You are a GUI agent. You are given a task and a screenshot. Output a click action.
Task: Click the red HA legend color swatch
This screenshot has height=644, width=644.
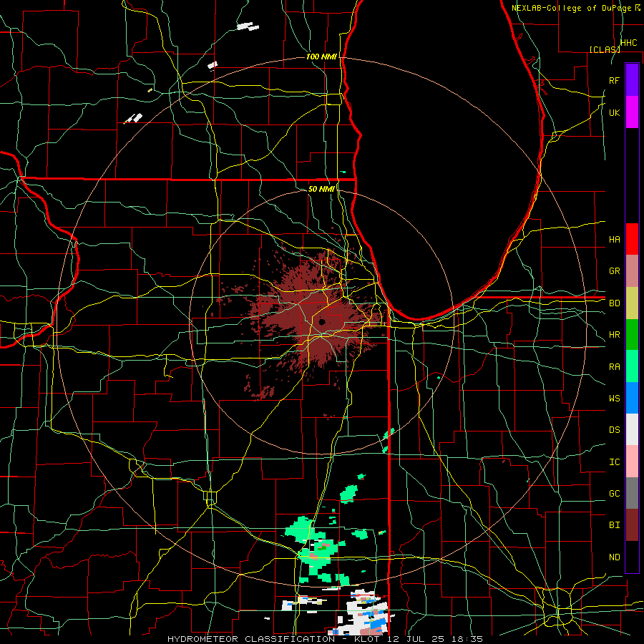click(632, 239)
